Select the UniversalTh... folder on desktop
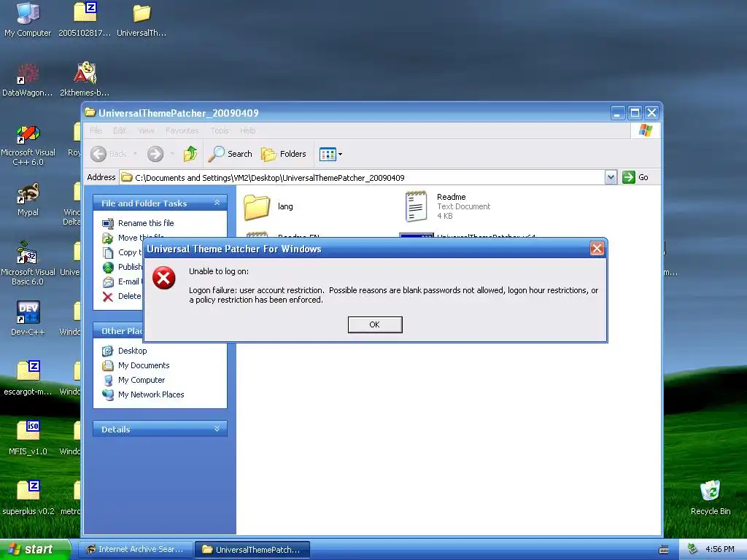747x560 pixels. point(142,19)
